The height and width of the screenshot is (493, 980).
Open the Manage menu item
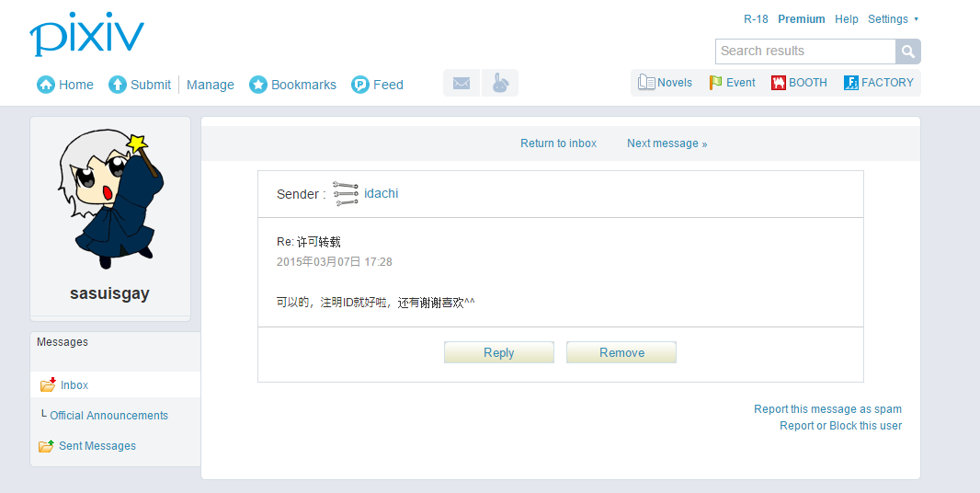210,85
